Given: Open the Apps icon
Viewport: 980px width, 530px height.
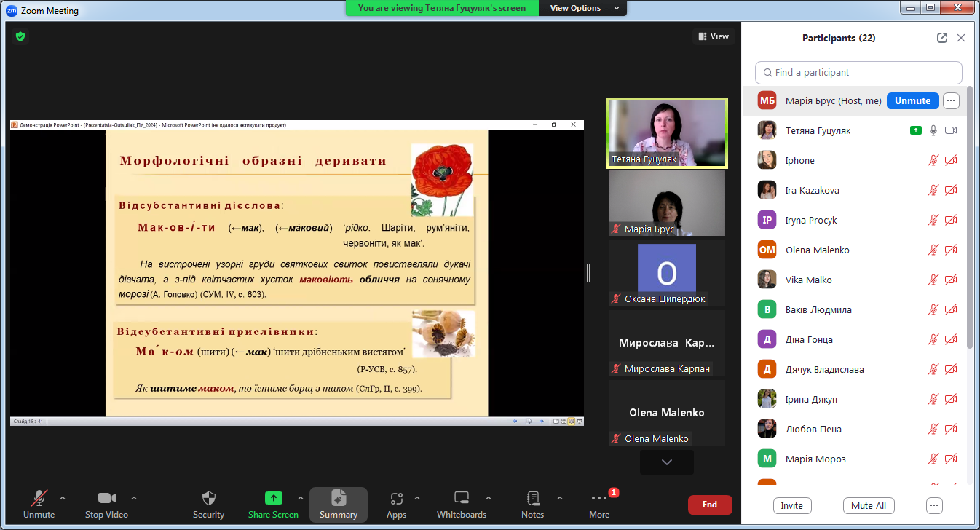Looking at the screenshot, I should click(x=396, y=499).
